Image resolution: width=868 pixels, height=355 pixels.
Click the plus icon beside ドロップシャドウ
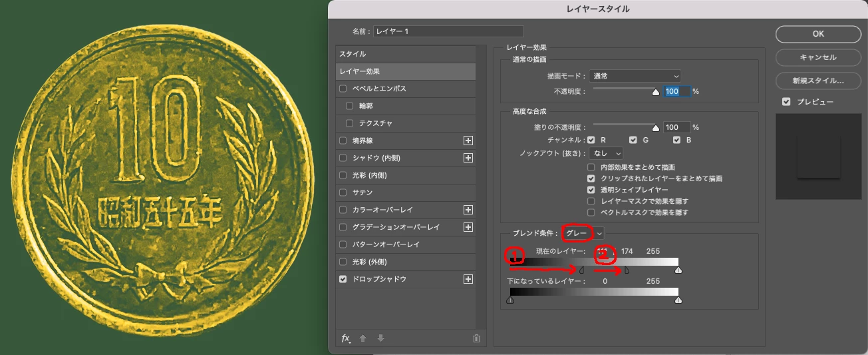[468, 279]
